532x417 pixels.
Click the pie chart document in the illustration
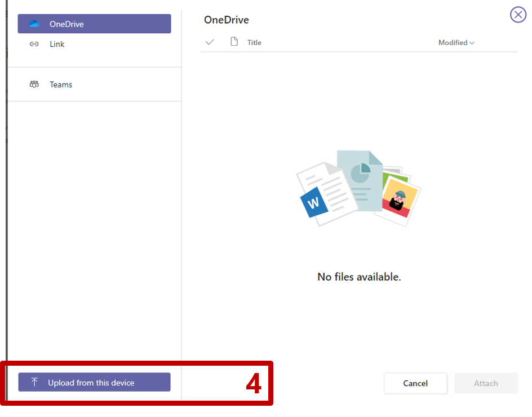pos(360,174)
